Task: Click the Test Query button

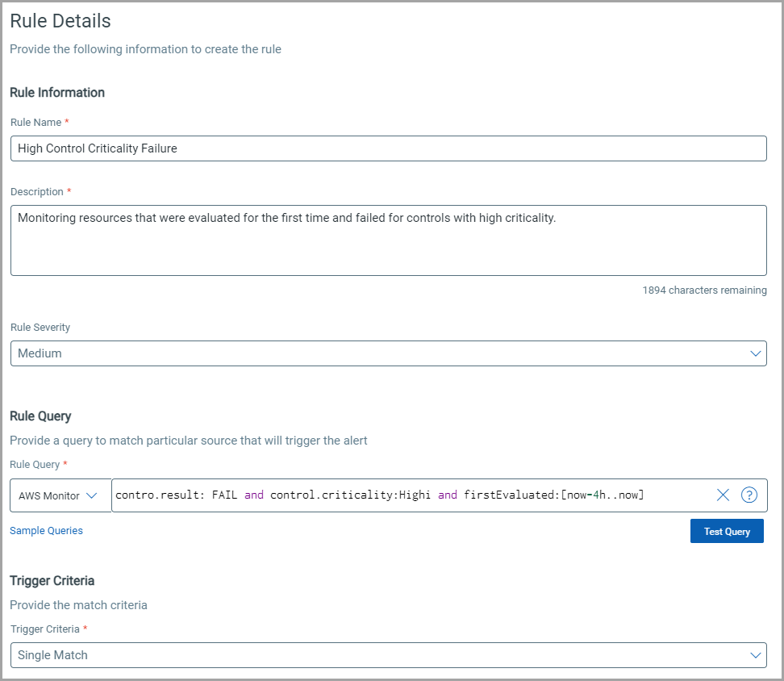Action: coord(727,531)
